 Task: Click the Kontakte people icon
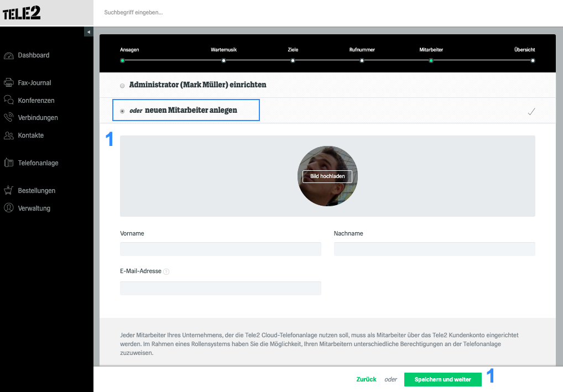click(x=9, y=135)
